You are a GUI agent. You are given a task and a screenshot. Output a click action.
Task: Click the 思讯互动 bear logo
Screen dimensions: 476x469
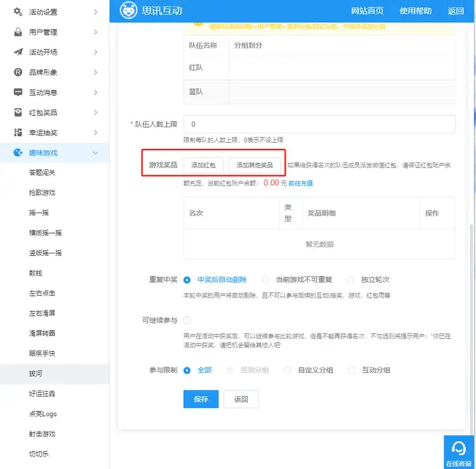[128, 11]
